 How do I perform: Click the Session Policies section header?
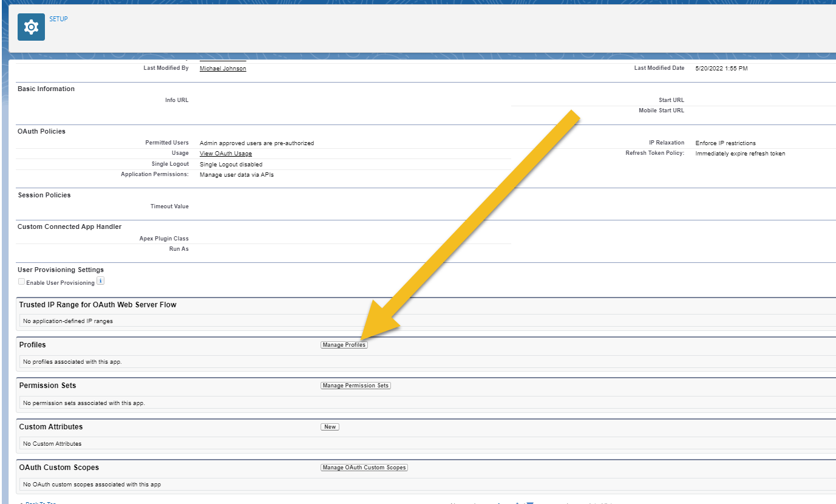44,194
